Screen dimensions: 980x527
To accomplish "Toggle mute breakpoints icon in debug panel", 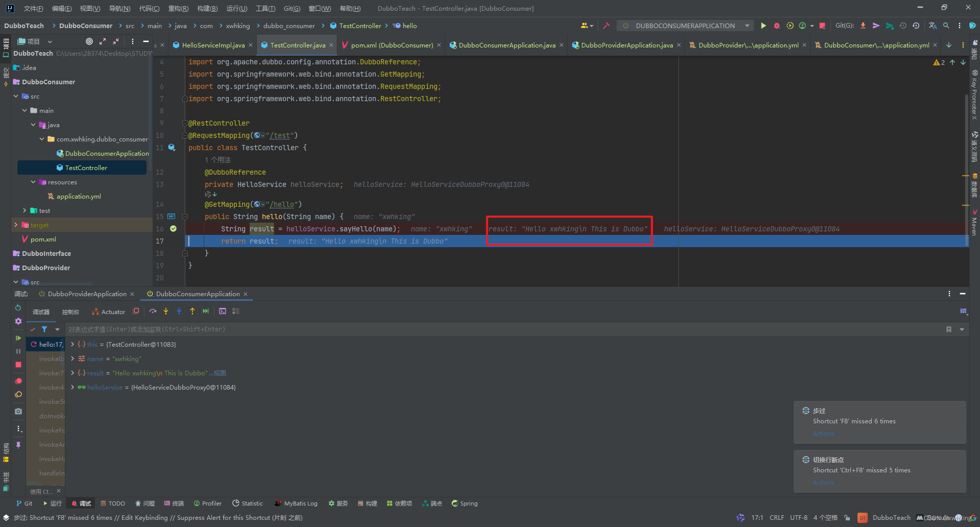I will 18,394.
